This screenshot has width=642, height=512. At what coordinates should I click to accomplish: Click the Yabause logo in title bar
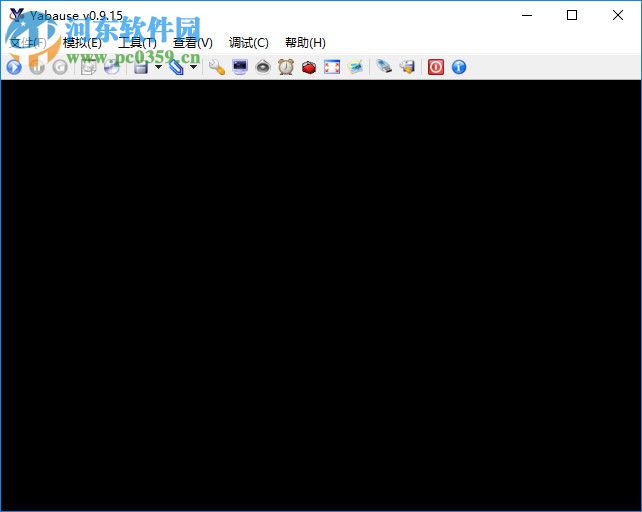click(x=16, y=15)
